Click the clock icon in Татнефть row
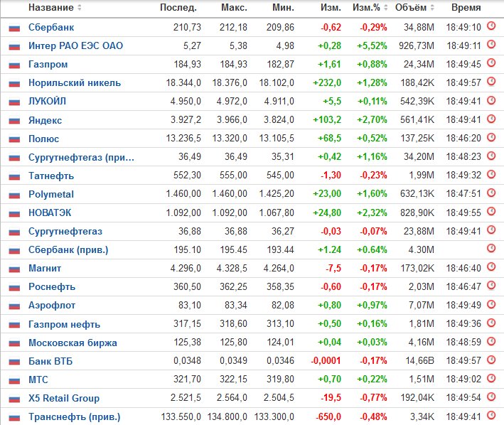This screenshot has height=425, width=504. [x=491, y=174]
